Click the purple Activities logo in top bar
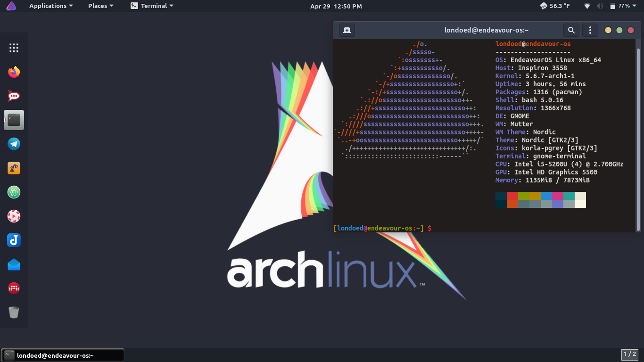 click(x=11, y=6)
